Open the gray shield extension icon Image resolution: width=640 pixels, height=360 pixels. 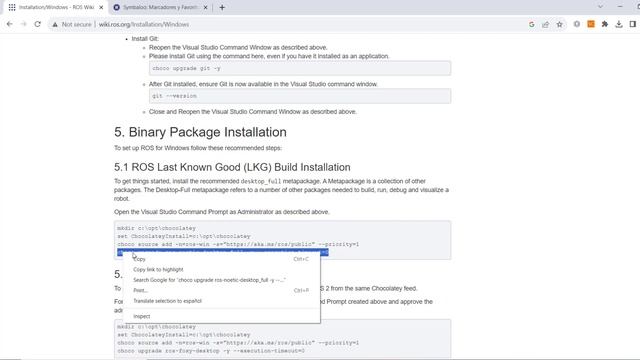[577, 24]
